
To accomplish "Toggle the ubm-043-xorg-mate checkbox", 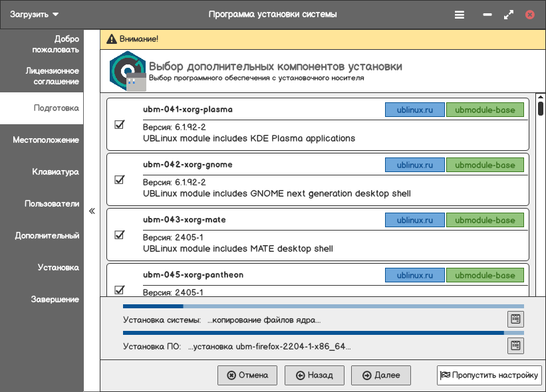I will [120, 235].
